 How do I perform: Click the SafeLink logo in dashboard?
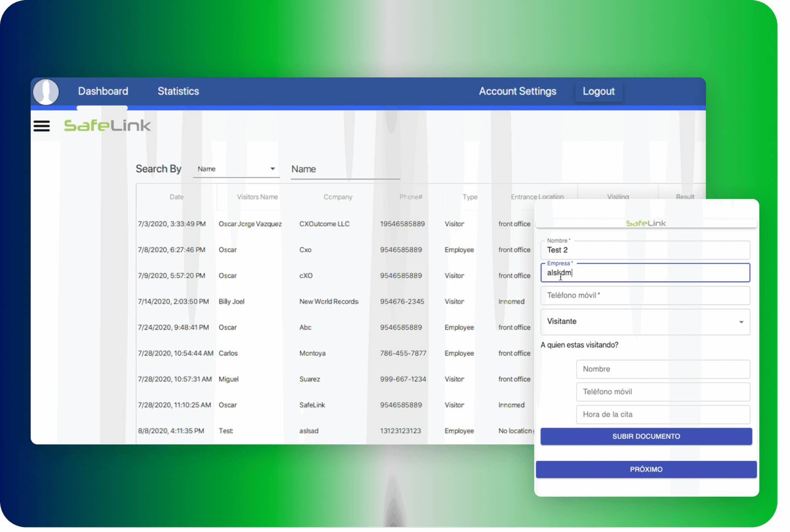[107, 126]
